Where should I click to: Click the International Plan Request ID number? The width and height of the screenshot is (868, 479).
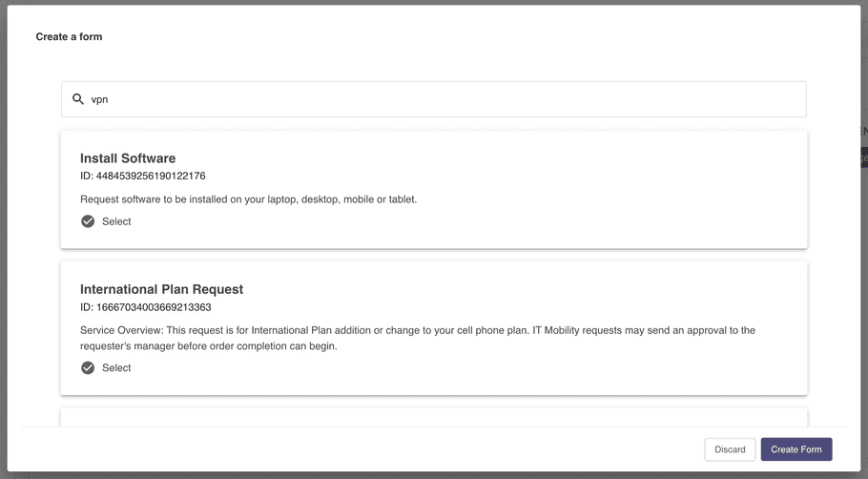pyautogui.click(x=154, y=307)
